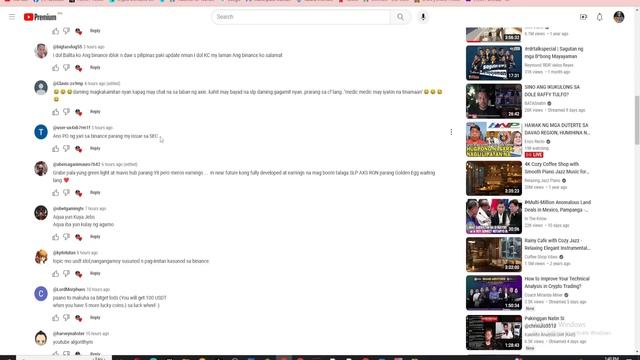The height and width of the screenshot is (360, 640).
Task: Open username above 'Aqua yun Kuya Jebs'
Action: coord(68,209)
